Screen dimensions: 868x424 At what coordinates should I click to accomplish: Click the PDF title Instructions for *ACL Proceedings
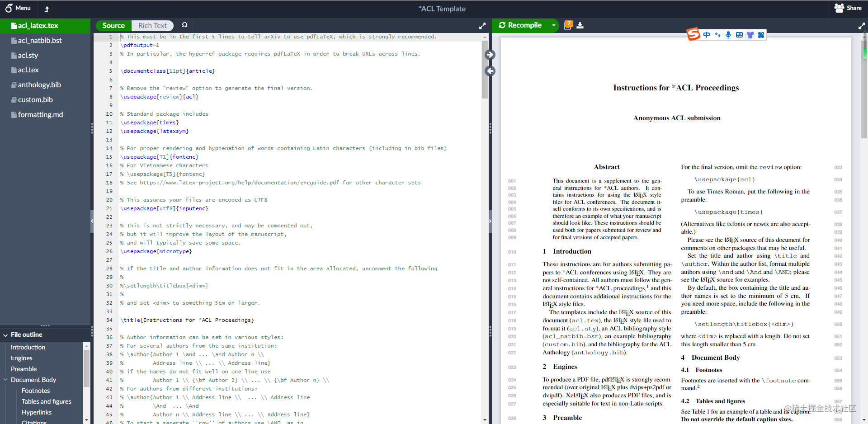coord(676,88)
